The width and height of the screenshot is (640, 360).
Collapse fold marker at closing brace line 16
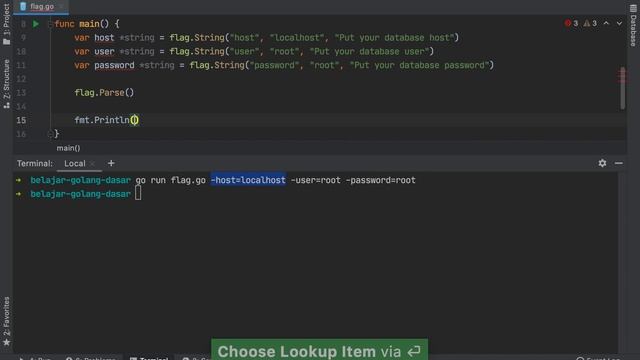pyautogui.click(x=50, y=133)
